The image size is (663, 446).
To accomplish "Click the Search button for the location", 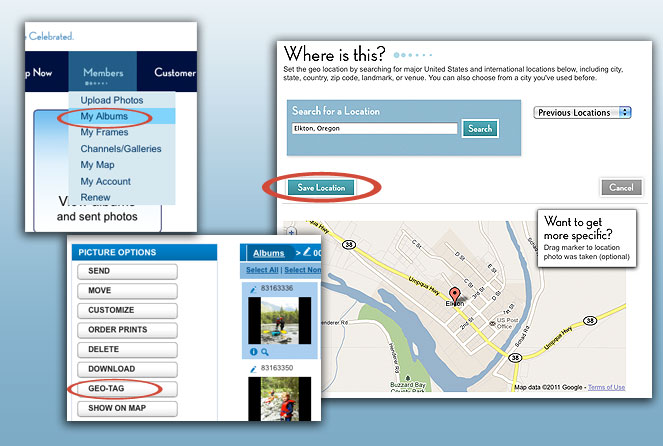I will (x=480, y=129).
